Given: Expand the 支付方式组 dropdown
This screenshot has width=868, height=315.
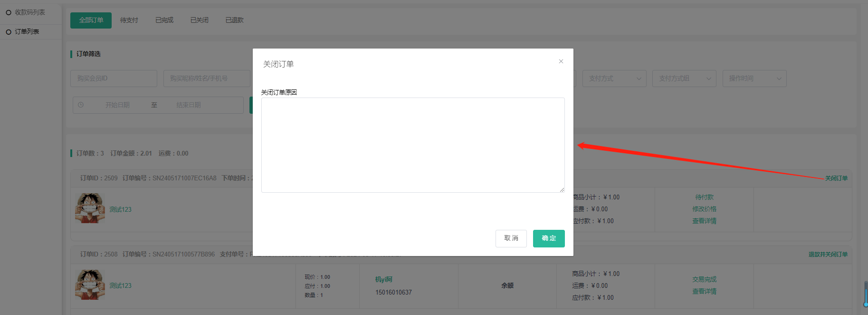Looking at the screenshot, I should (x=684, y=79).
